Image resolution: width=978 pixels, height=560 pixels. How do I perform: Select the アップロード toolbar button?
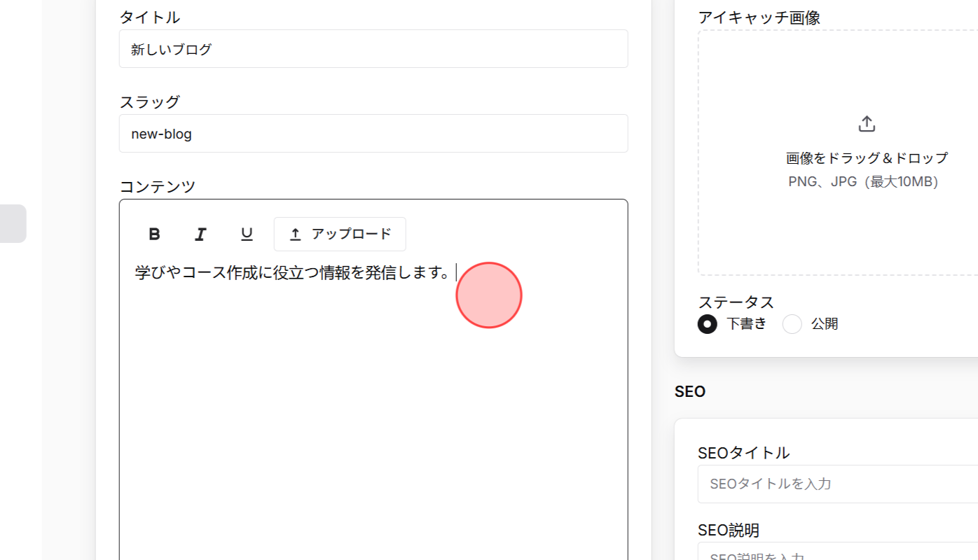(340, 234)
